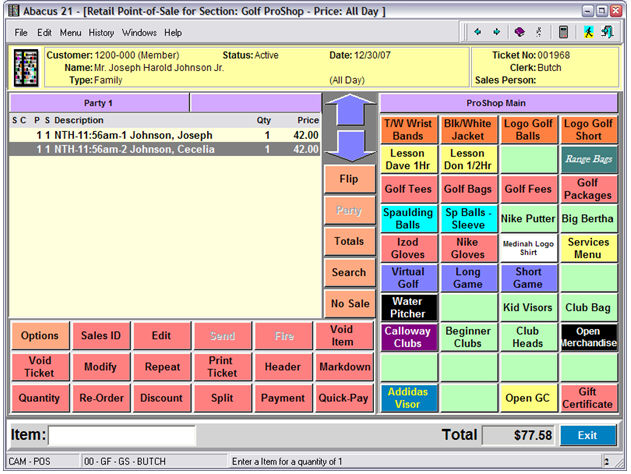Click the Item input field
Screen dimensions: 631x474
coord(122,436)
